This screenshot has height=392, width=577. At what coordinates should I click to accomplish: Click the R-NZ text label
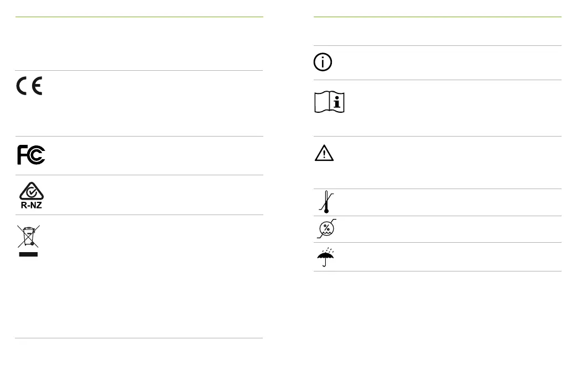coord(32,205)
